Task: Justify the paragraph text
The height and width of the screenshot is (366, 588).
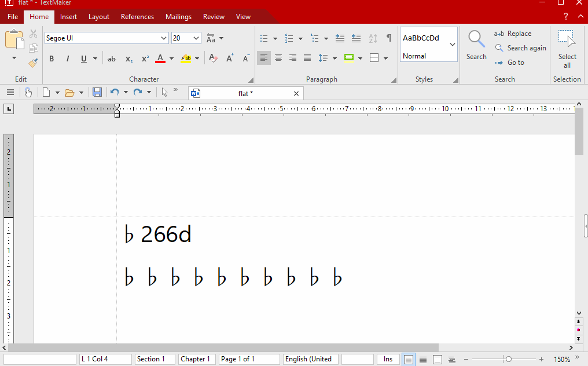Action: 307,58
